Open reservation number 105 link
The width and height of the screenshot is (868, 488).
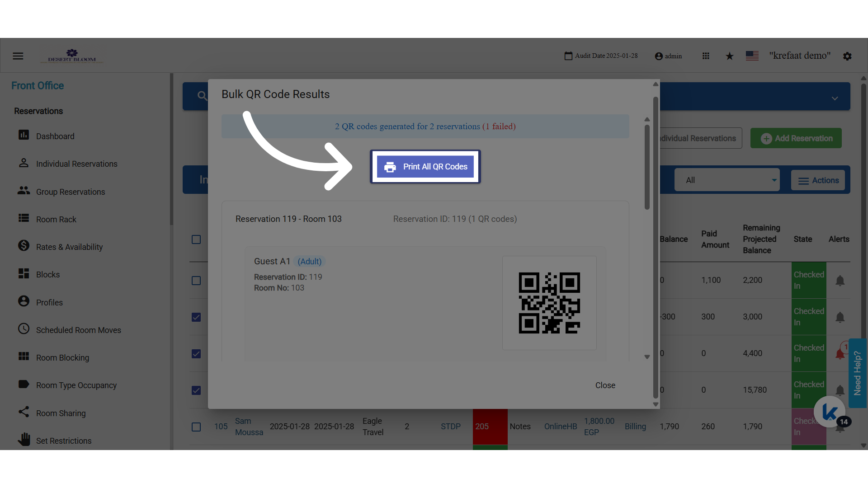click(221, 427)
